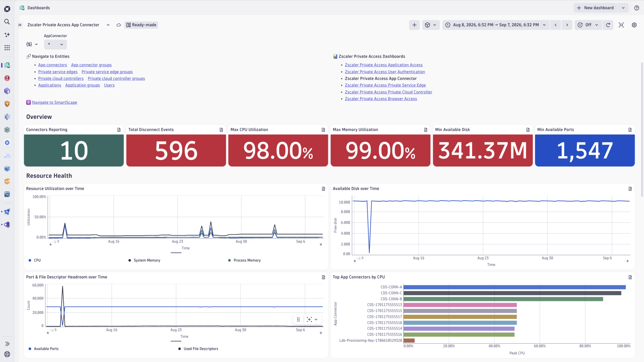Go to the previous timeframe arrow
The width and height of the screenshot is (644, 362).
pyautogui.click(x=556, y=25)
